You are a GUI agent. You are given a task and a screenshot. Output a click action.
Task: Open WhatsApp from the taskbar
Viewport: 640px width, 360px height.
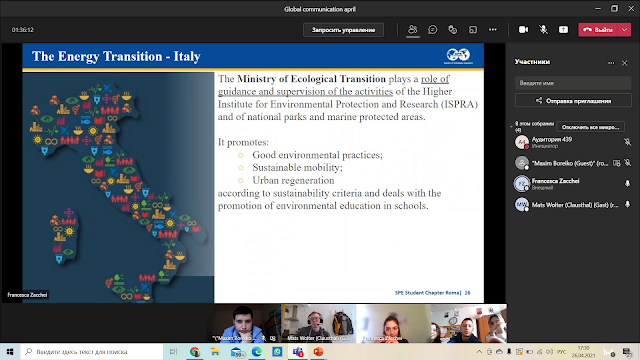(x=277, y=351)
